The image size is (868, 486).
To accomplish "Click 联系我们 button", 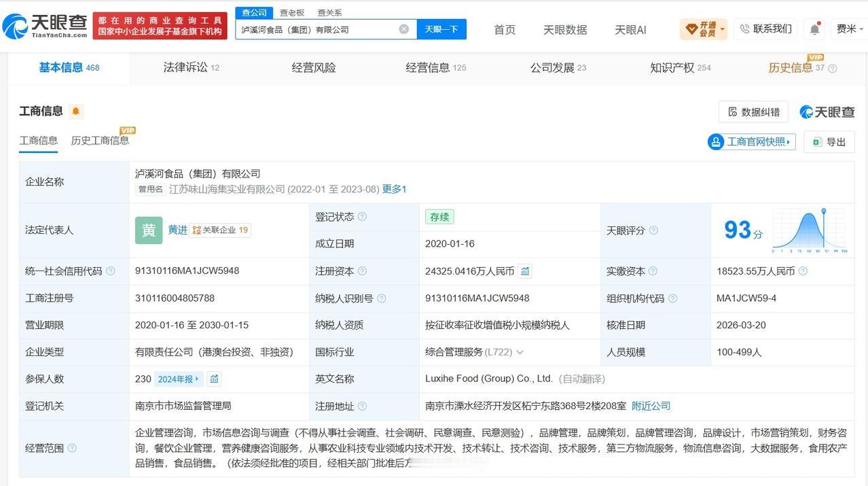I will (x=765, y=29).
